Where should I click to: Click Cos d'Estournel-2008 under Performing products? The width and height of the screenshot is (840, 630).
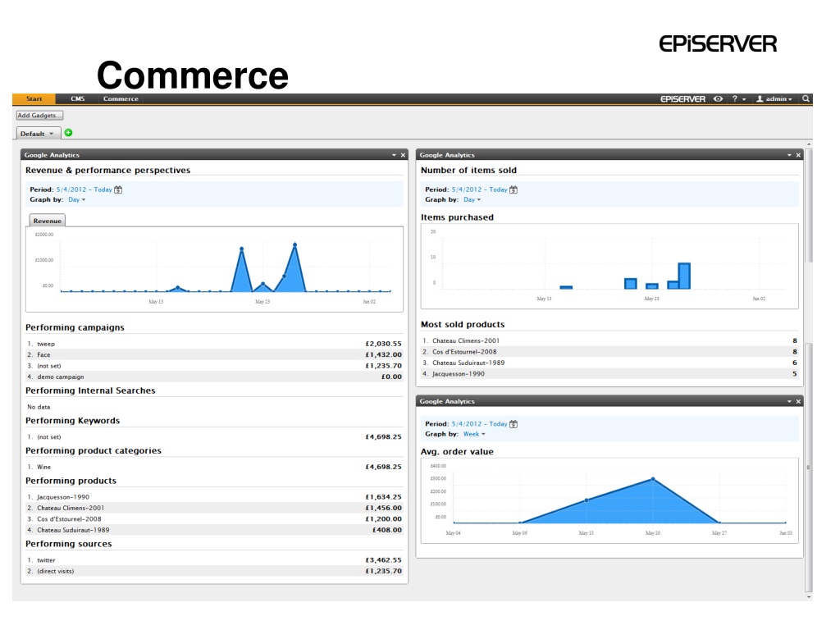coord(214,519)
